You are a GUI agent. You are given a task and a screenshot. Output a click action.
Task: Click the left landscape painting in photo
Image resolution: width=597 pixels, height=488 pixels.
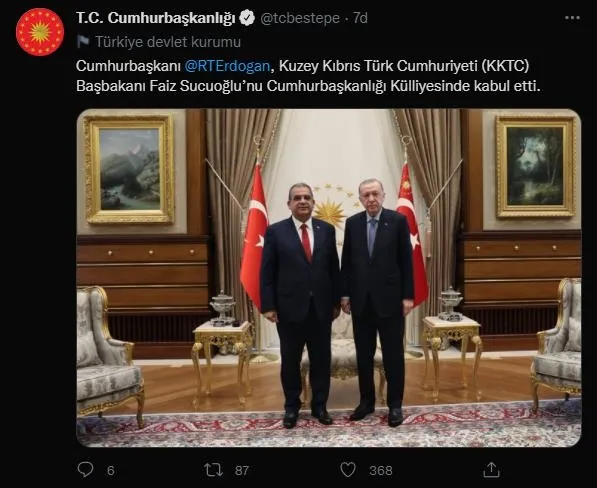(x=129, y=169)
